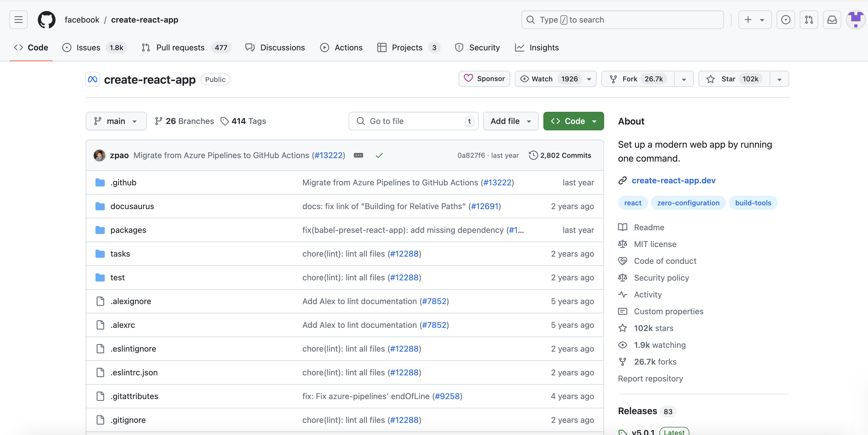Switch to the Code tab
The width and height of the screenshot is (868, 435).
(31, 47)
